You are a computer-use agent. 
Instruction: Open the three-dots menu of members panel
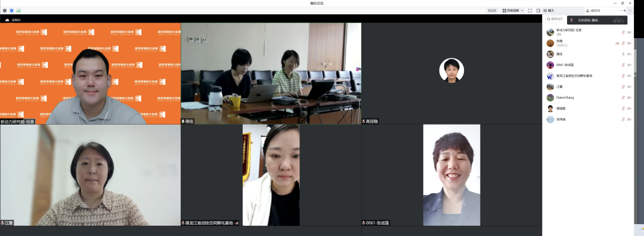pos(621,11)
